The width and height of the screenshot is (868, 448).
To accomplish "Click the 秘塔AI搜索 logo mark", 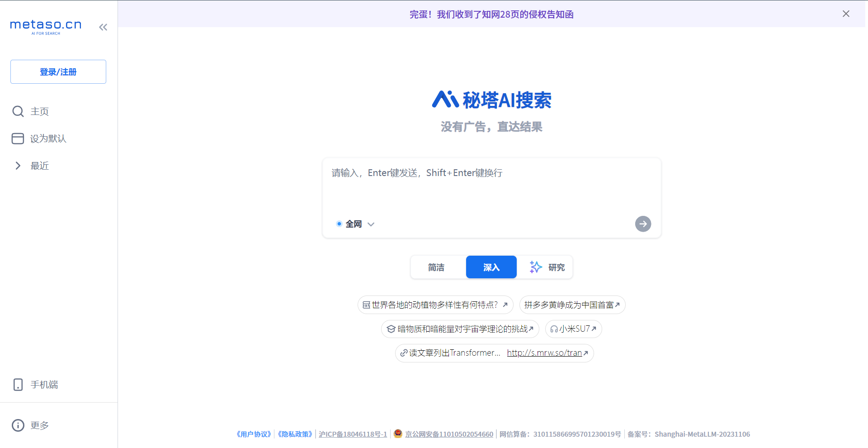I will (445, 100).
